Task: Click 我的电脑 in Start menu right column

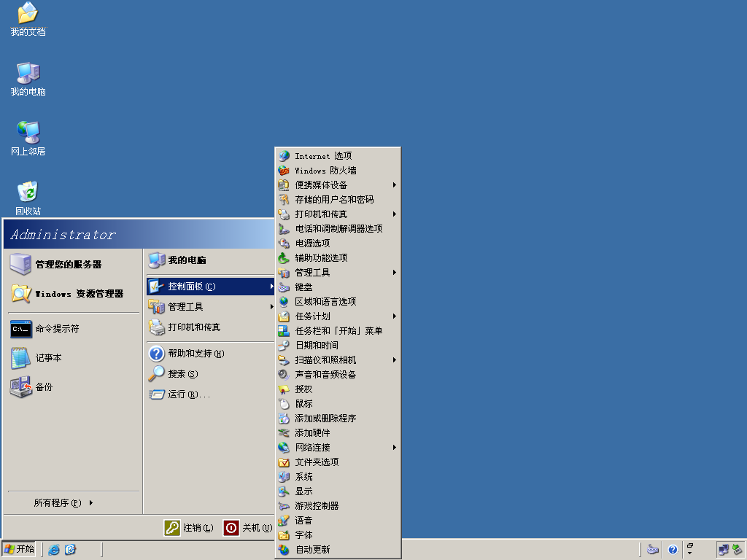Action: pyautogui.click(x=210, y=260)
